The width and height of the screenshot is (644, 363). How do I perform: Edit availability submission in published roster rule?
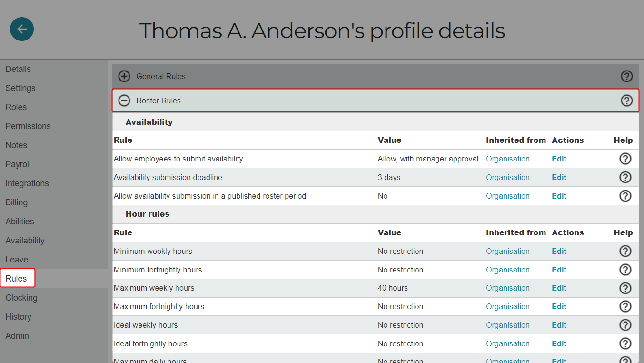click(x=559, y=196)
